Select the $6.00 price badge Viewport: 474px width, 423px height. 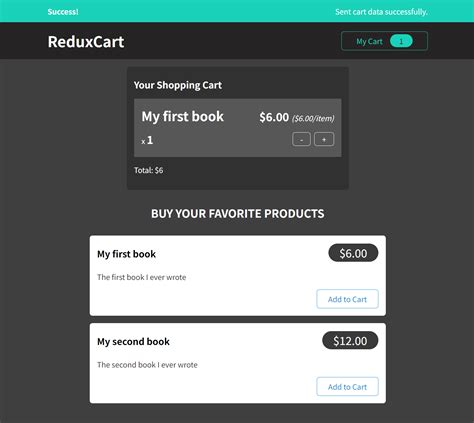pyautogui.click(x=353, y=253)
